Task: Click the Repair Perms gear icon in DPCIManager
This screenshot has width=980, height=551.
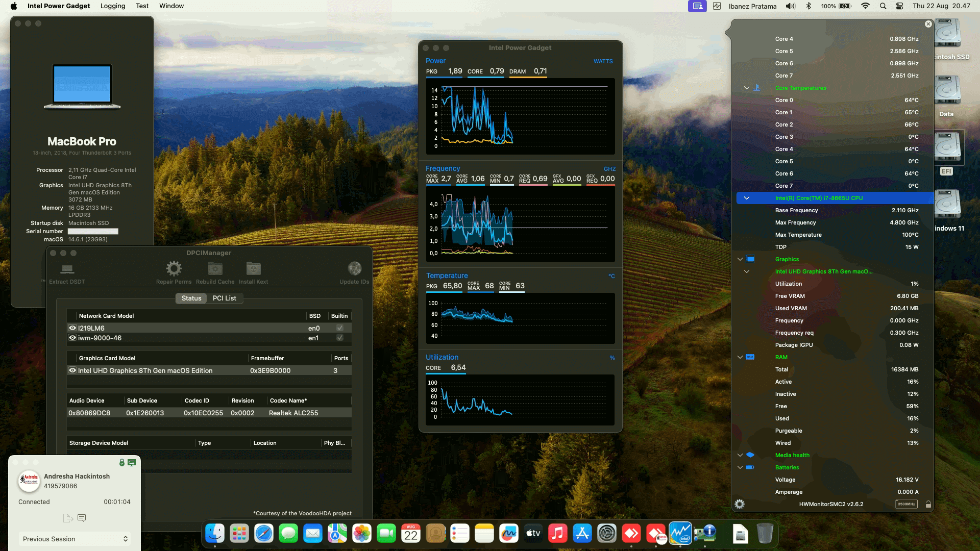Action: [174, 268]
